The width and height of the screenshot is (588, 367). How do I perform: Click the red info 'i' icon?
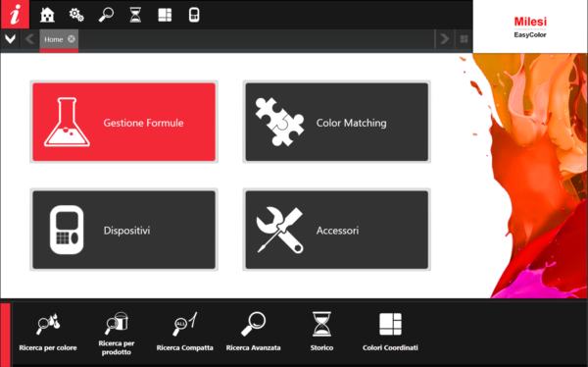point(15,15)
